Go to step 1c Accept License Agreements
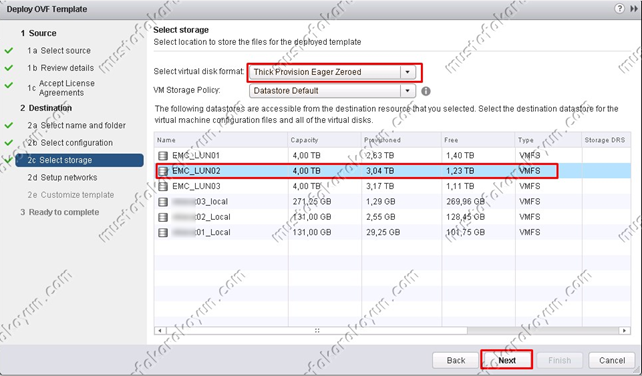This screenshot has height=376, width=642. pos(61,88)
